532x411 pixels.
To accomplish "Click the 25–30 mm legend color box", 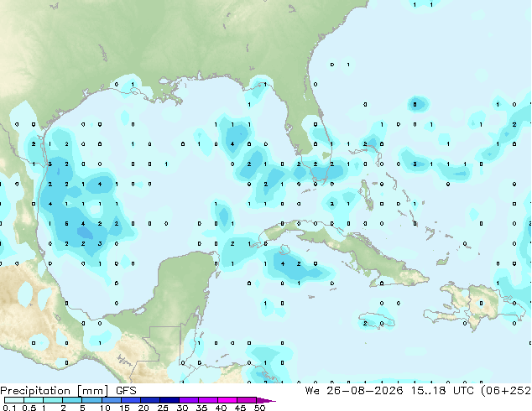I will click(169, 400).
